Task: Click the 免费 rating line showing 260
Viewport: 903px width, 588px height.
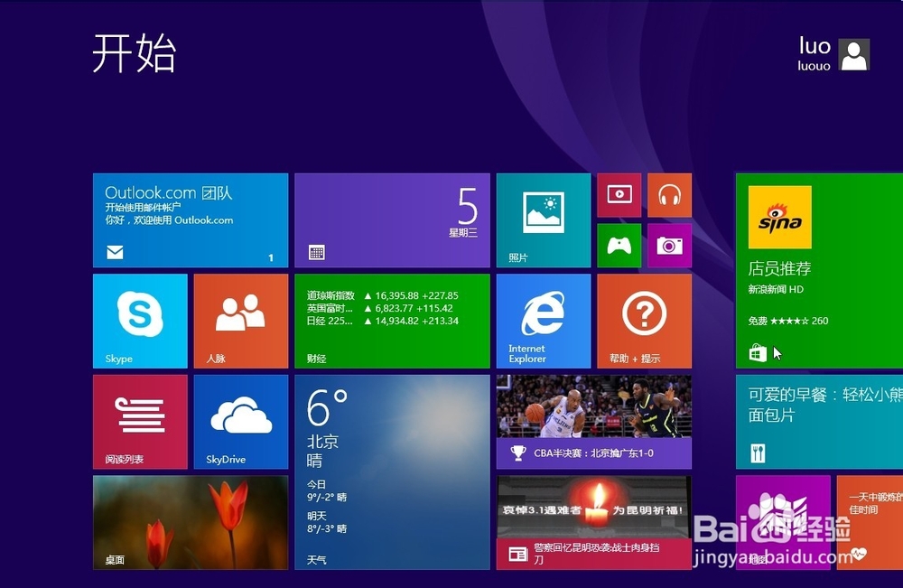Action: tap(787, 321)
